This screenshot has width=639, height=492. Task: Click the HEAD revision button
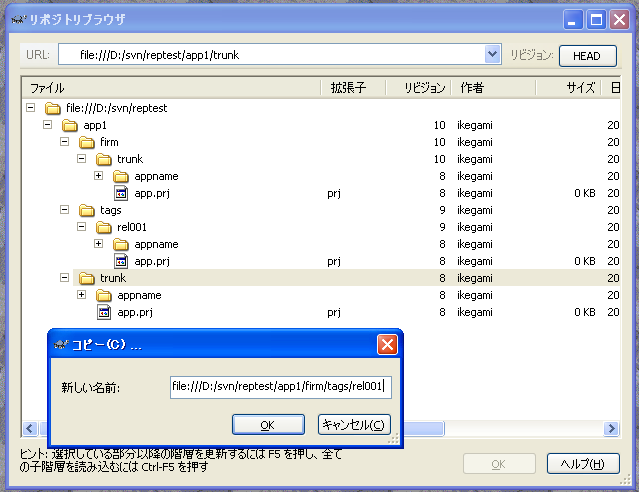click(x=588, y=56)
